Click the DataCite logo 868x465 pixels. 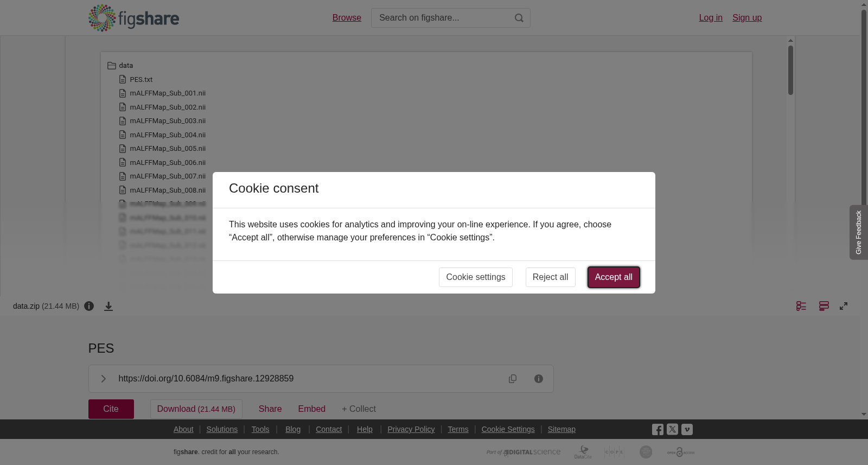[x=583, y=452]
